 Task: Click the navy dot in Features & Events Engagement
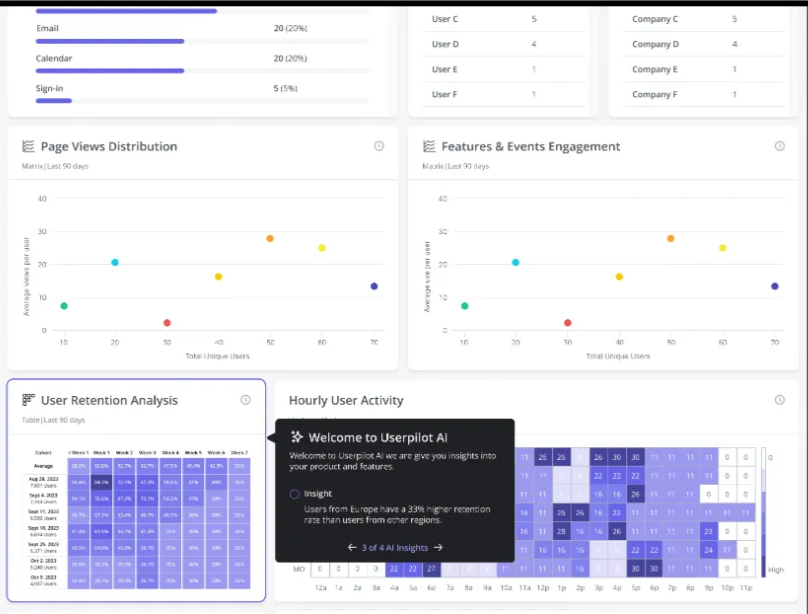coord(775,286)
